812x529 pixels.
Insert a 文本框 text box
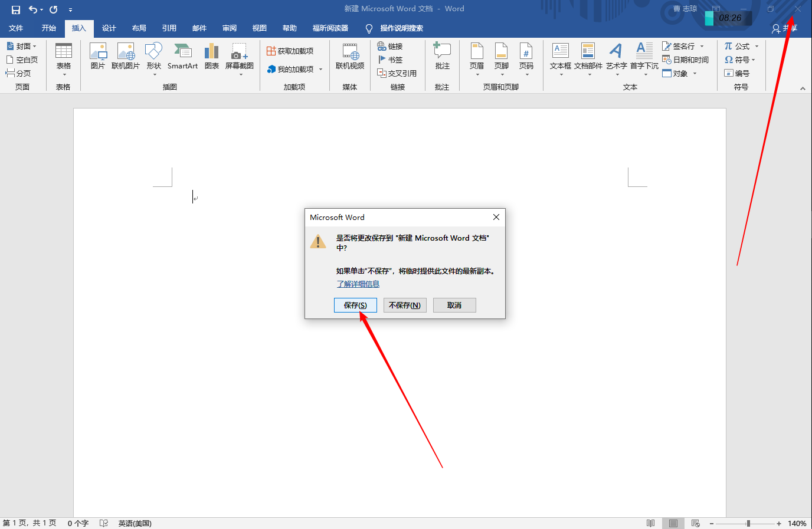pos(561,59)
